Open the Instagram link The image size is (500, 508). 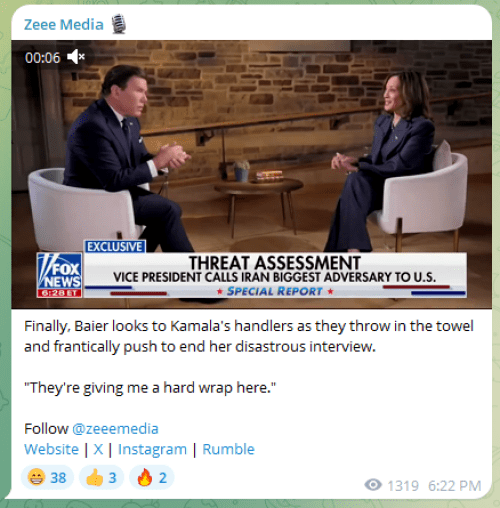(152, 450)
